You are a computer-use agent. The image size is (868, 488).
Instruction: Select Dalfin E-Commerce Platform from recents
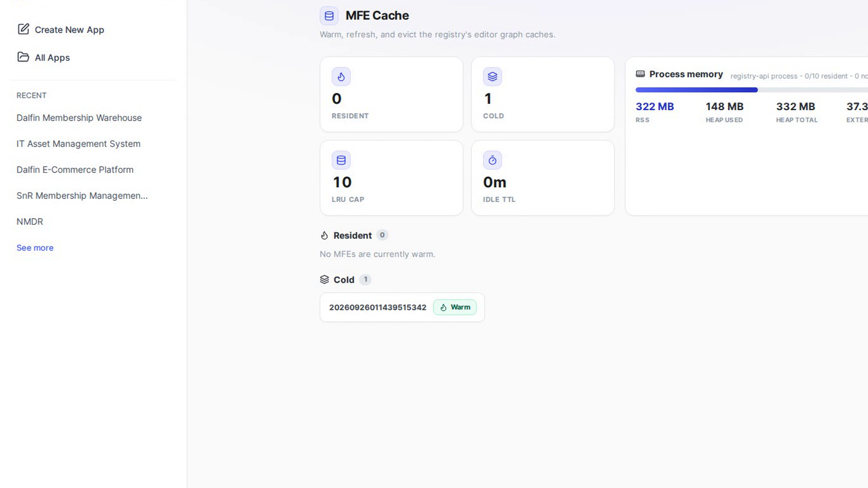[75, 170]
